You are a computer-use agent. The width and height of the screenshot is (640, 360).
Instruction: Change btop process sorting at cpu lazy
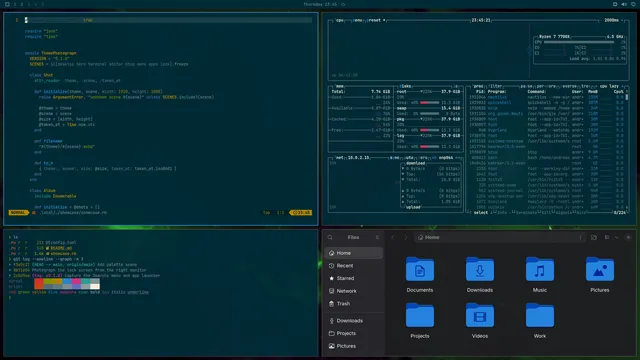pyautogui.click(x=609, y=86)
